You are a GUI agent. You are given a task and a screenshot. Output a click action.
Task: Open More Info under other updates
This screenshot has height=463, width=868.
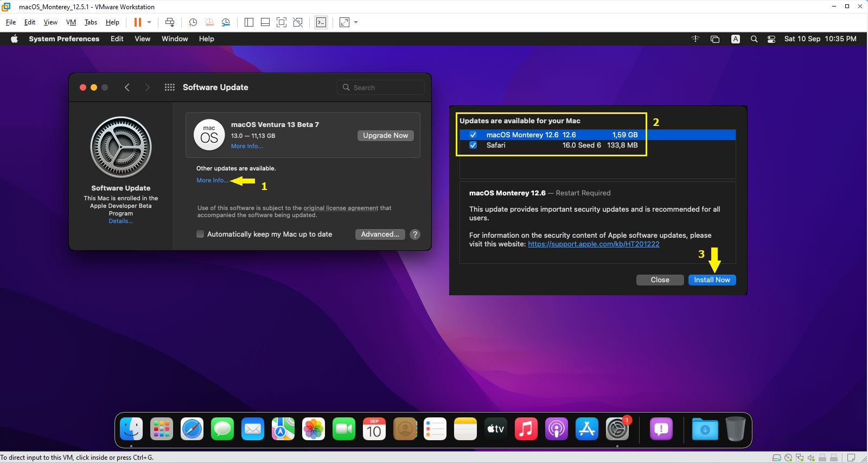click(212, 180)
